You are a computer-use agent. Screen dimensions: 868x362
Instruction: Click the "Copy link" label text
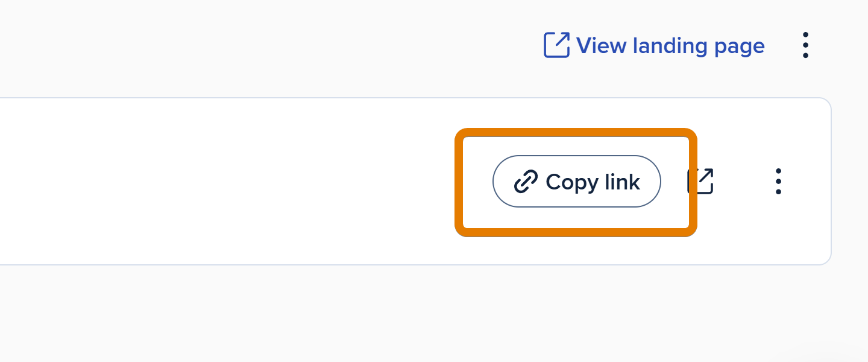pyautogui.click(x=593, y=182)
